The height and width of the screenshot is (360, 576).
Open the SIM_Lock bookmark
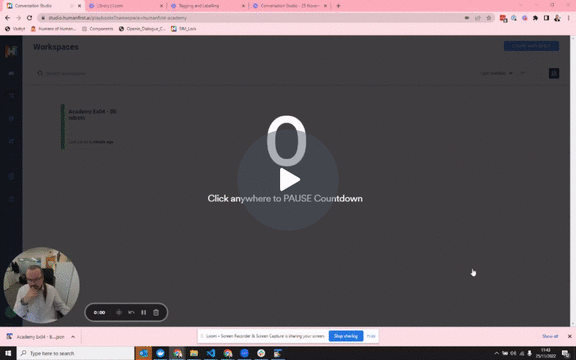point(184,29)
